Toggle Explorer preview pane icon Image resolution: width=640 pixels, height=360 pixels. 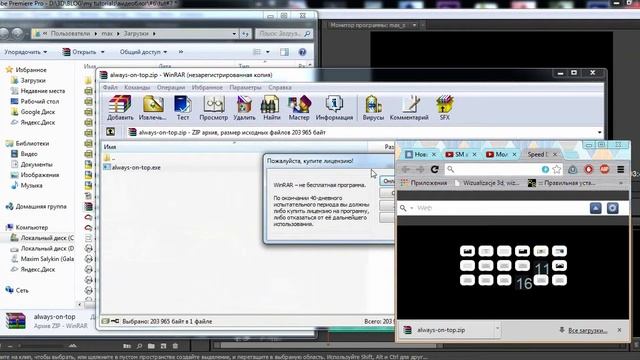tap(284, 52)
